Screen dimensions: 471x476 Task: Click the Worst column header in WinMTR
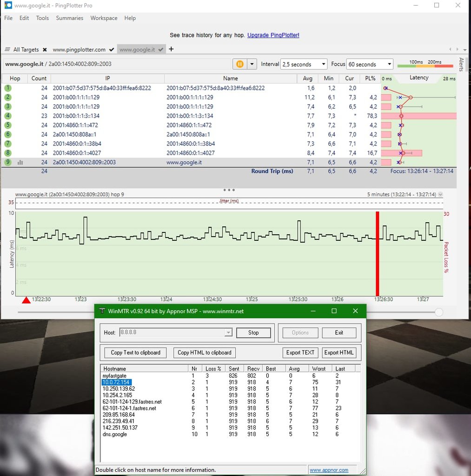pos(319,369)
